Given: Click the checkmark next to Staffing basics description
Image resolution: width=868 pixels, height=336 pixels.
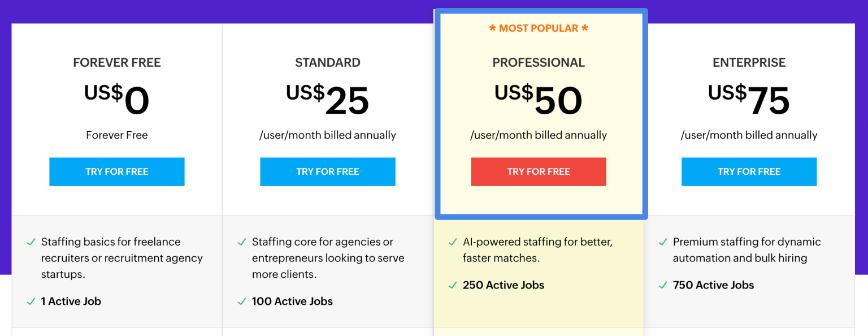Looking at the screenshot, I should (x=31, y=242).
